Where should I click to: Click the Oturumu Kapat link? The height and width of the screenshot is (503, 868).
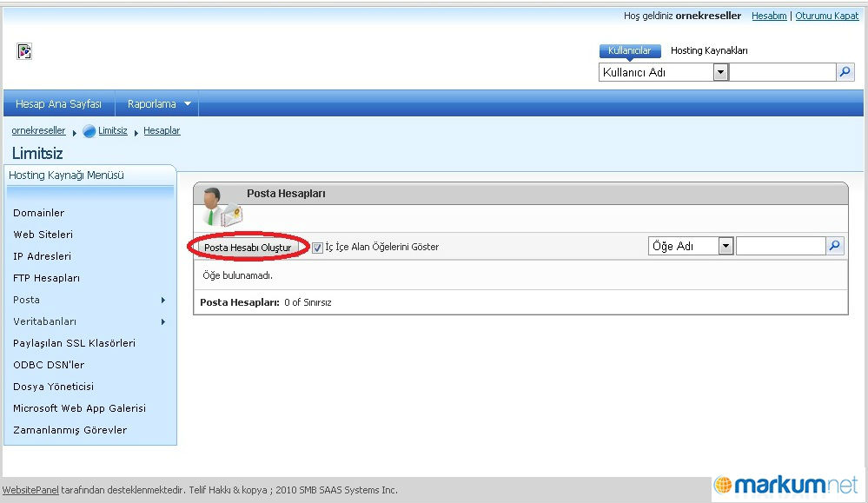[x=827, y=16]
